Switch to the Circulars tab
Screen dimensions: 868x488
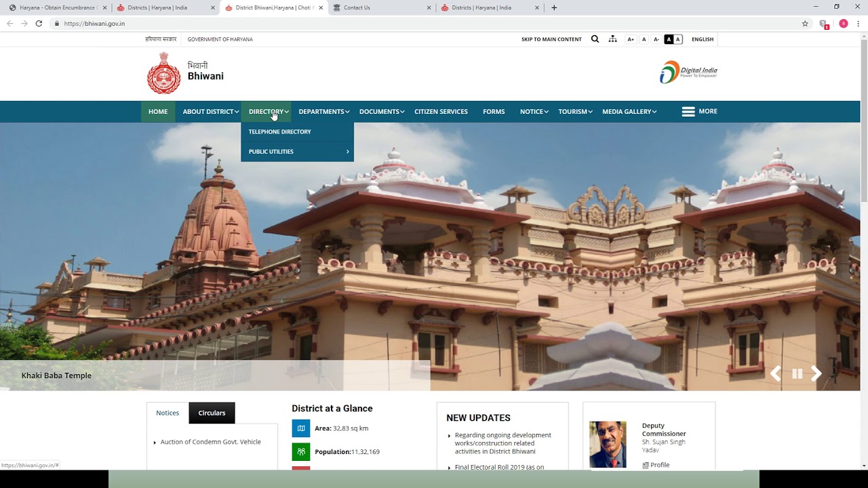(212, 413)
